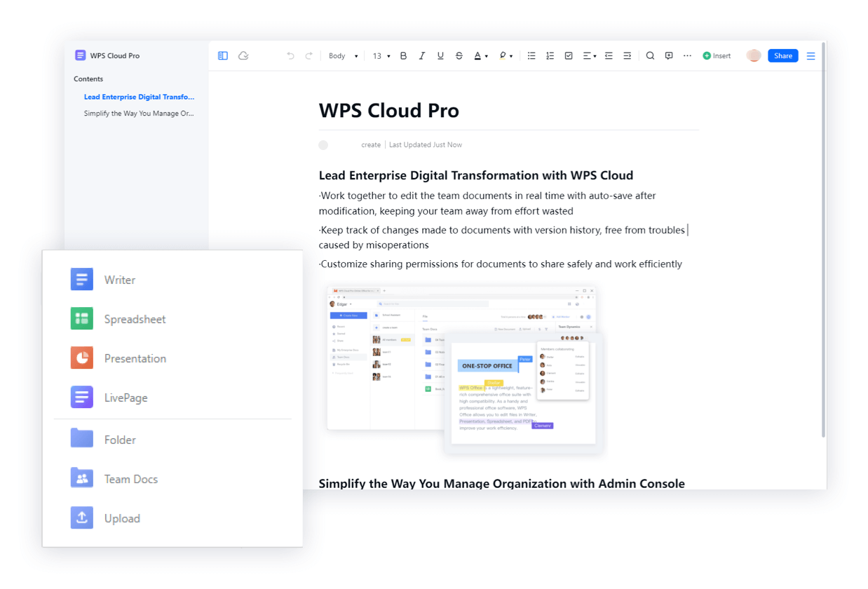Click the Contents label in the sidebar
The width and height of the screenshot is (868, 589).
tap(88, 79)
